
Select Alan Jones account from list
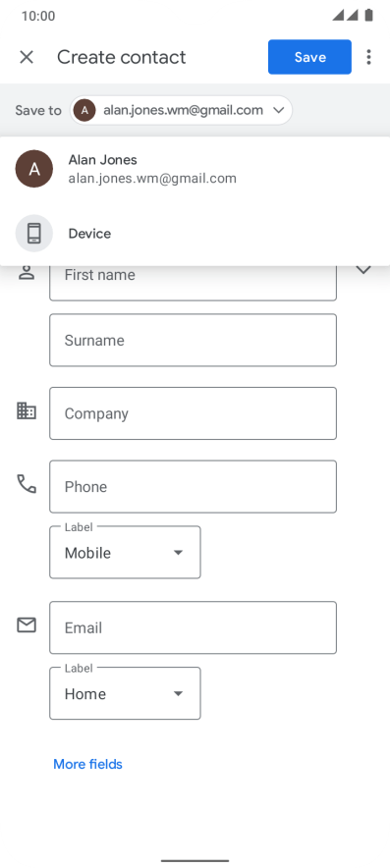(x=195, y=169)
